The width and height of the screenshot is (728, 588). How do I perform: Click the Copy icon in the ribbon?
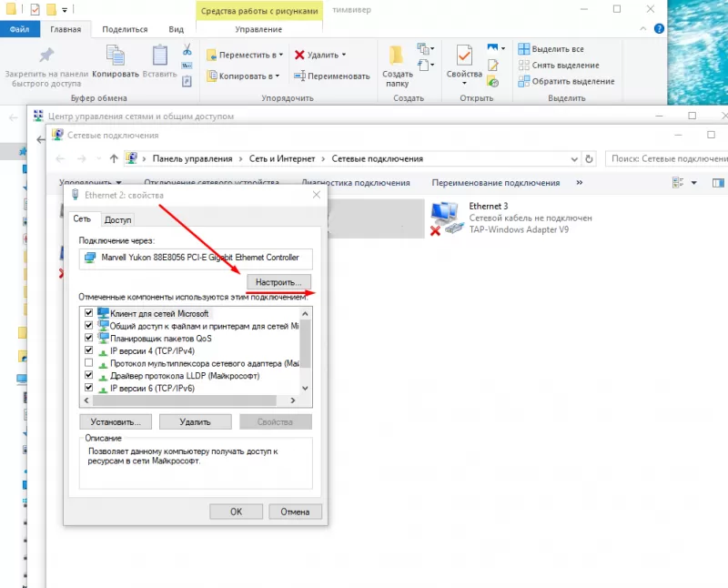(x=116, y=55)
